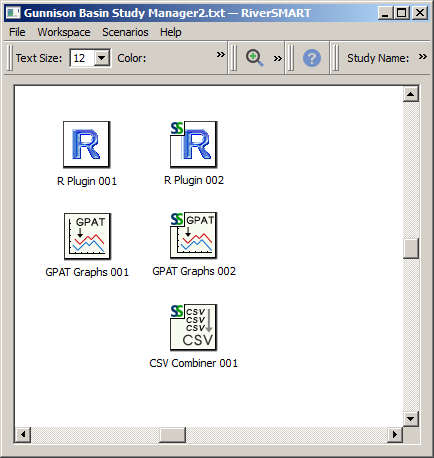Image resolution: width=434 pixels, height=458 pixels.
Task: Click the horizontal scrollbar thumb
Action: [172, 434]
